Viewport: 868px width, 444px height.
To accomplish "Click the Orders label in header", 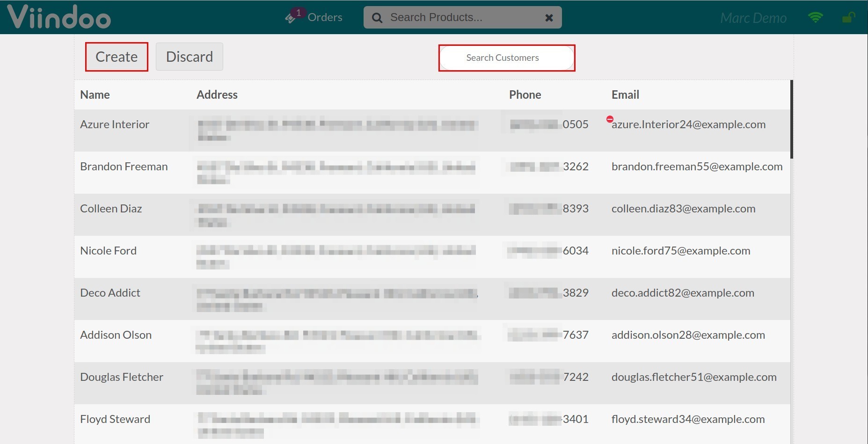I will (325, 18).
